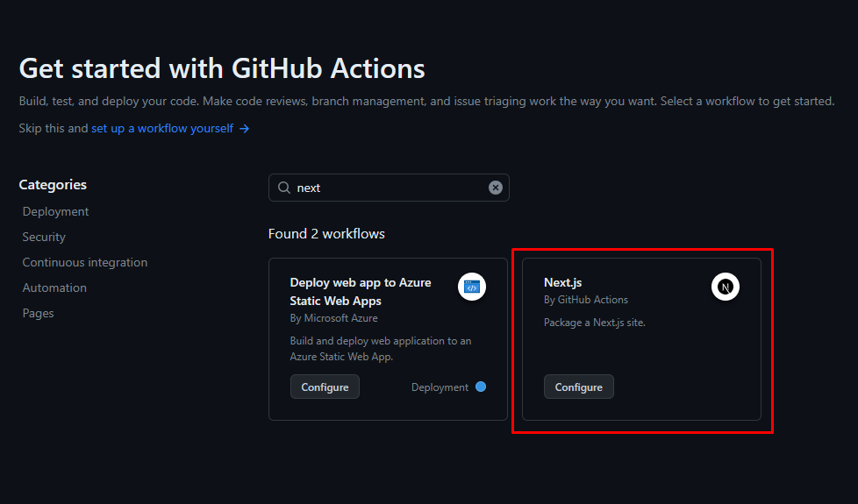This screenshot has height=504, width=858.
Task: Click the Azure Static Web Apps icon
Action: pyautogui.click(x=472, y=287)
